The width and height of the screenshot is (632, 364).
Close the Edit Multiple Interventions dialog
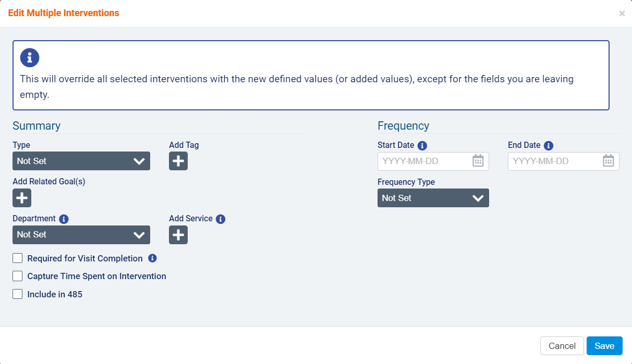622,14
